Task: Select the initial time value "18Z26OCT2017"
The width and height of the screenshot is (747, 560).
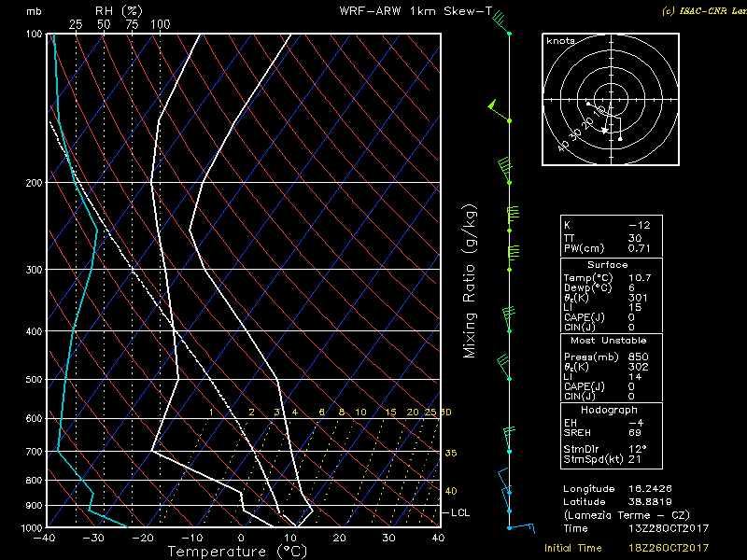Action: (x=669, y=548)
